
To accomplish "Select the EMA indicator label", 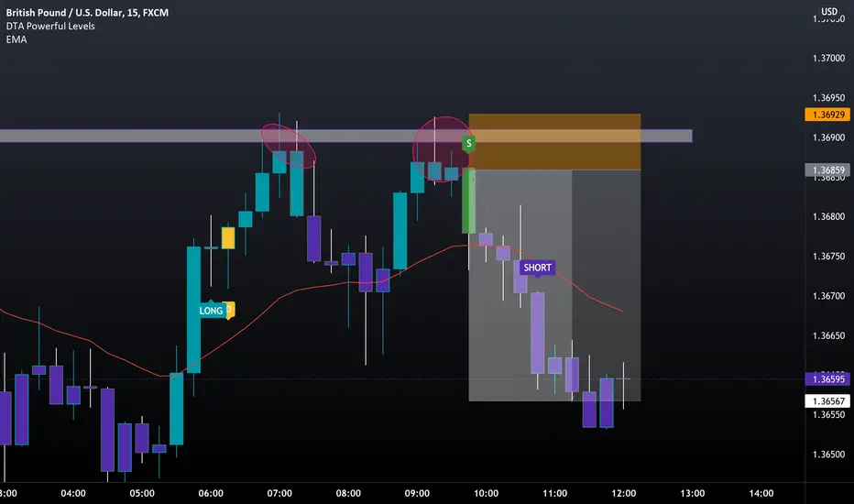I will (16, 39).
